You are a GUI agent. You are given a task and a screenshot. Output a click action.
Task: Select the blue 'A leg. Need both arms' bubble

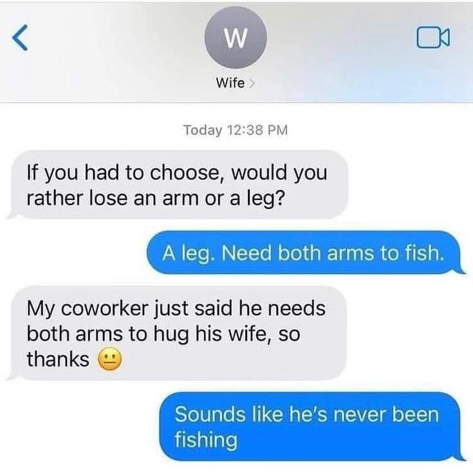[304, 253]
